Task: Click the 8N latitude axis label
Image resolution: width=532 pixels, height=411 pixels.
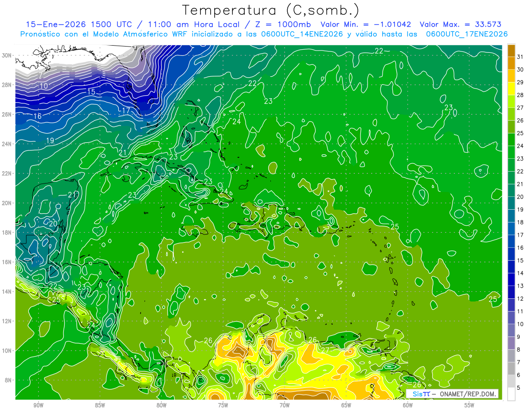Action: coord(9,380)
